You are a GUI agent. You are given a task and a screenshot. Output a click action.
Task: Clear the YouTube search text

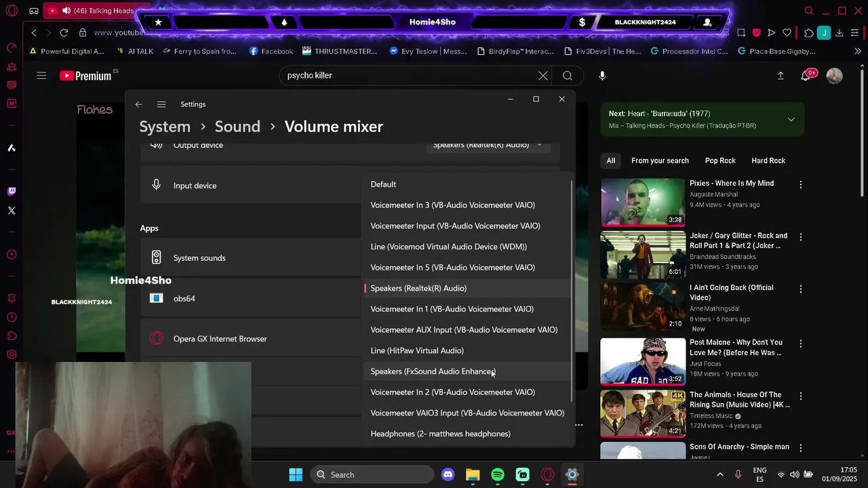543,76
